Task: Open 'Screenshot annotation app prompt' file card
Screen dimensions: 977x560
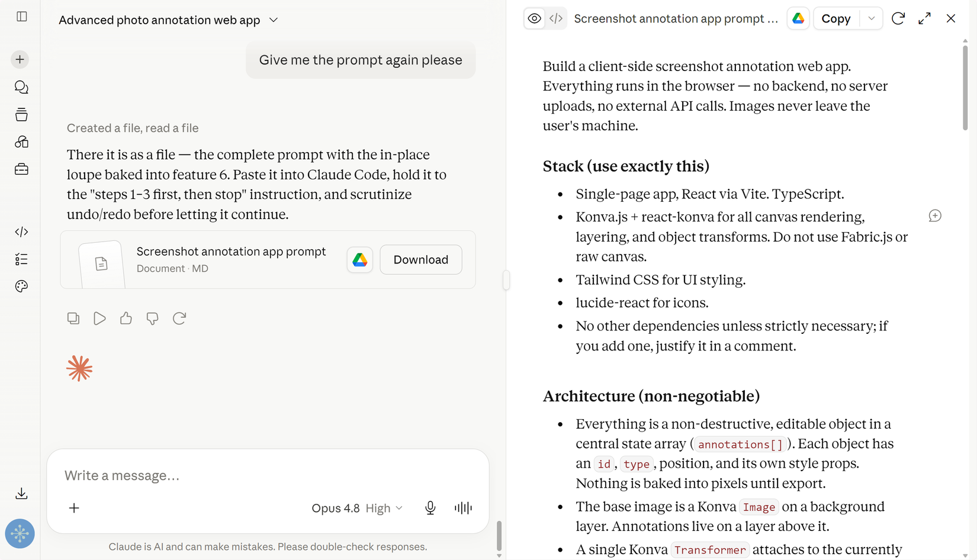Action: pyautogui.click(x=268, y=260)
